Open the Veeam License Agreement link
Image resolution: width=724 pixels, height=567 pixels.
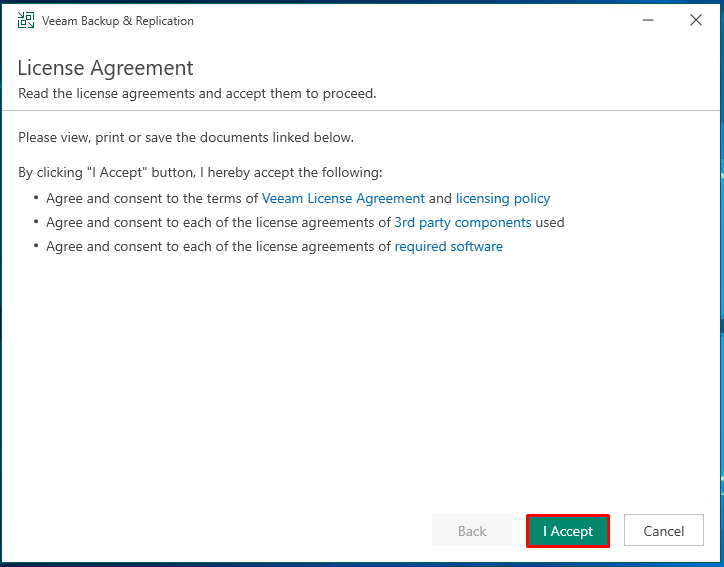(x=343, y=199)
